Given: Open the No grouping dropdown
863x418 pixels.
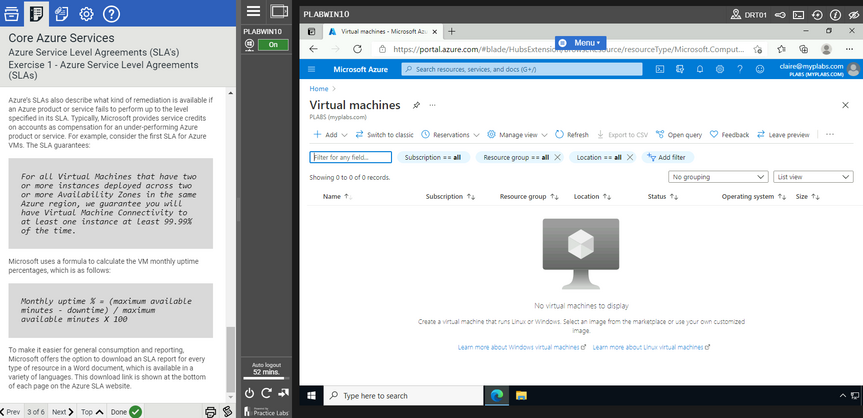Looking at the screenshot, I should click(x=718, y=177).
